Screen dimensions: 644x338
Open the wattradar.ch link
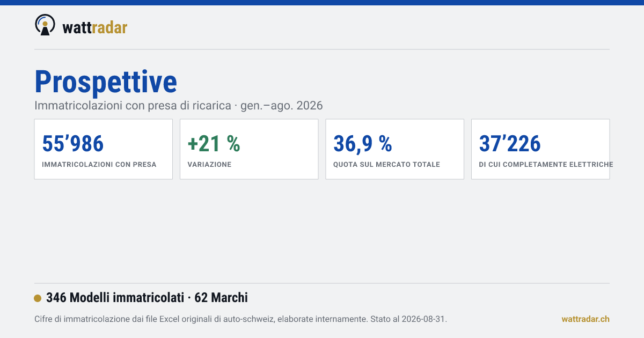tap(586, 319)
